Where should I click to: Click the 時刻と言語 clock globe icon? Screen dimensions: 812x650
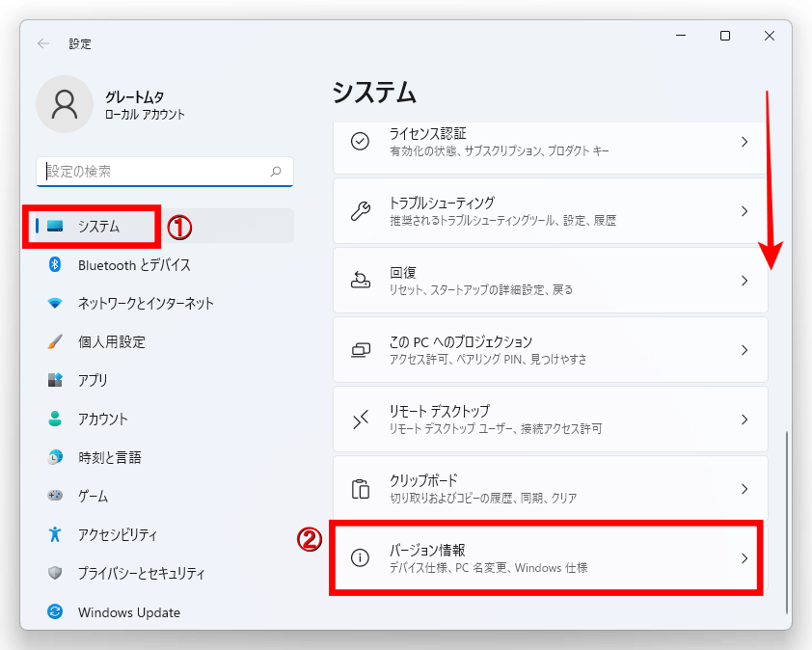point(55,457)
